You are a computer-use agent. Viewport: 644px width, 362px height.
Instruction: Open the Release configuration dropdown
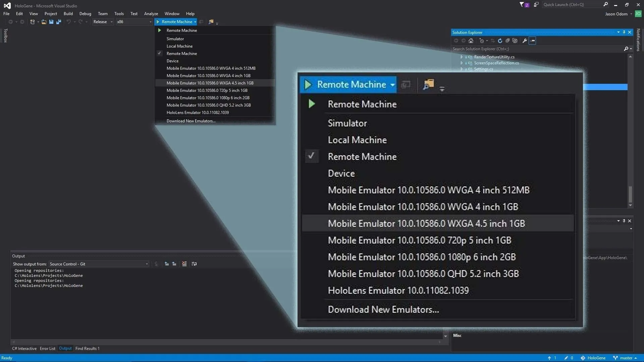pos(103,22)
